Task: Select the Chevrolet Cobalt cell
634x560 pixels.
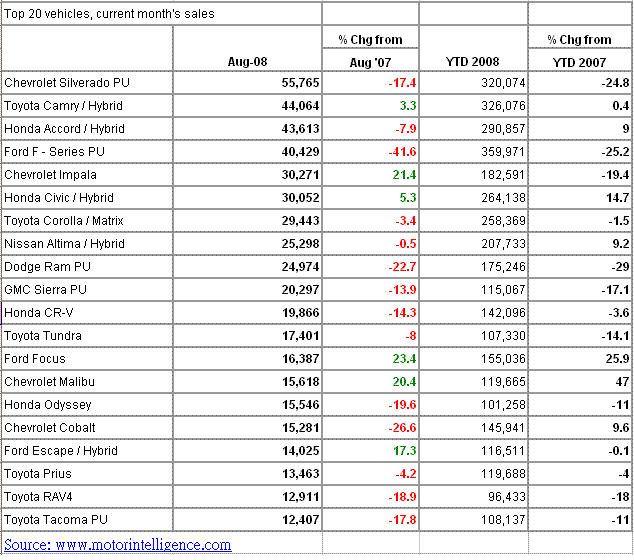Action: (87, 428)
